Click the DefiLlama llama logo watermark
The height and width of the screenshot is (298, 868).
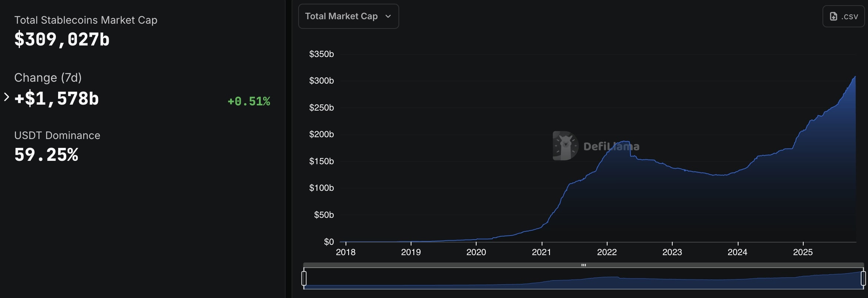565,146
